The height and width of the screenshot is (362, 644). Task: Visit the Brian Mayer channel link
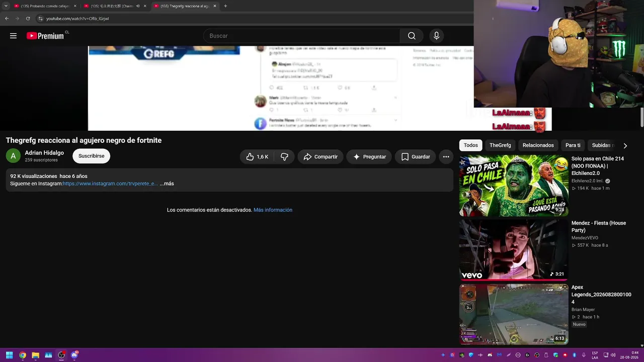[x=583, y=310]
